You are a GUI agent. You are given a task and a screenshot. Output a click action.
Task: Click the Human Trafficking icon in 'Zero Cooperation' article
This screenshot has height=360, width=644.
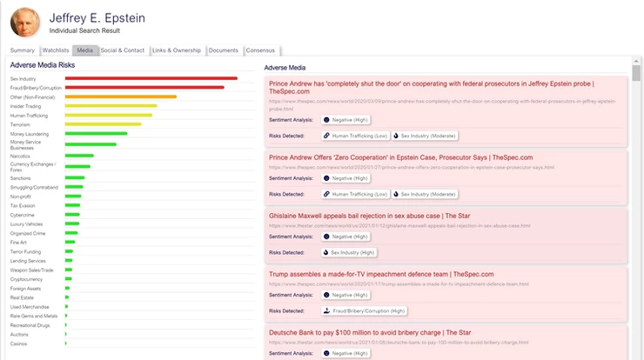tap(326, 194)
